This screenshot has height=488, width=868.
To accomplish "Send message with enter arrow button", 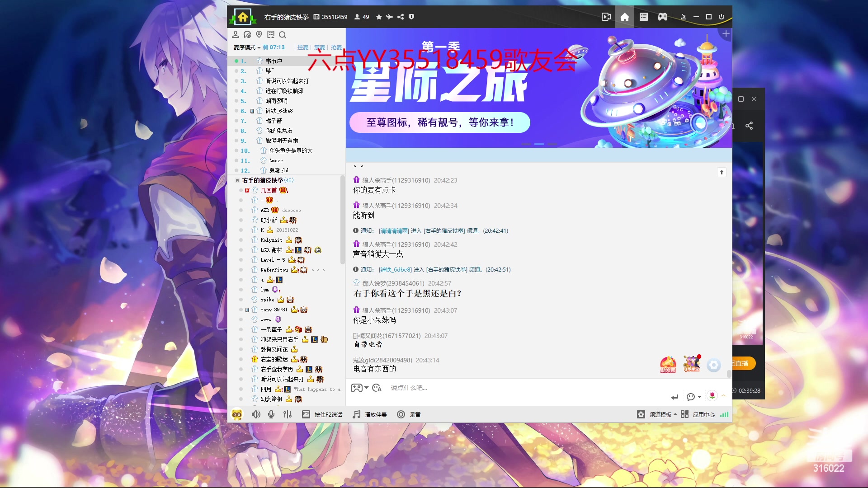I will pos(675,397).
